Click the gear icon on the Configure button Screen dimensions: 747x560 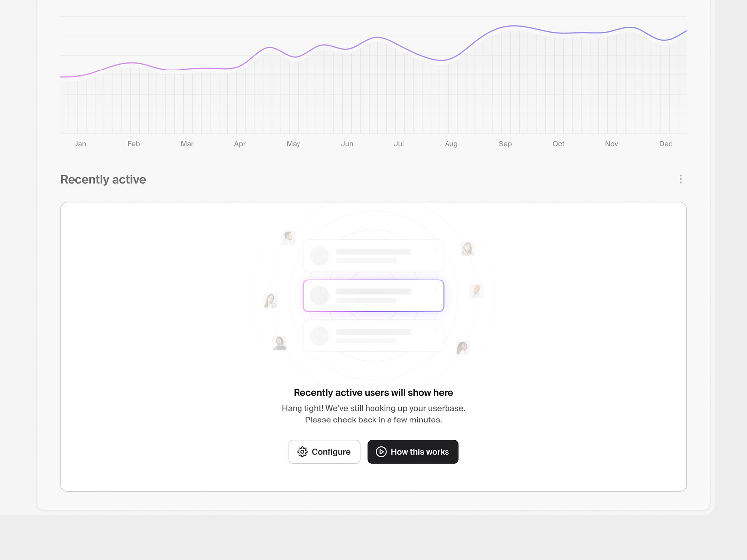302,452
